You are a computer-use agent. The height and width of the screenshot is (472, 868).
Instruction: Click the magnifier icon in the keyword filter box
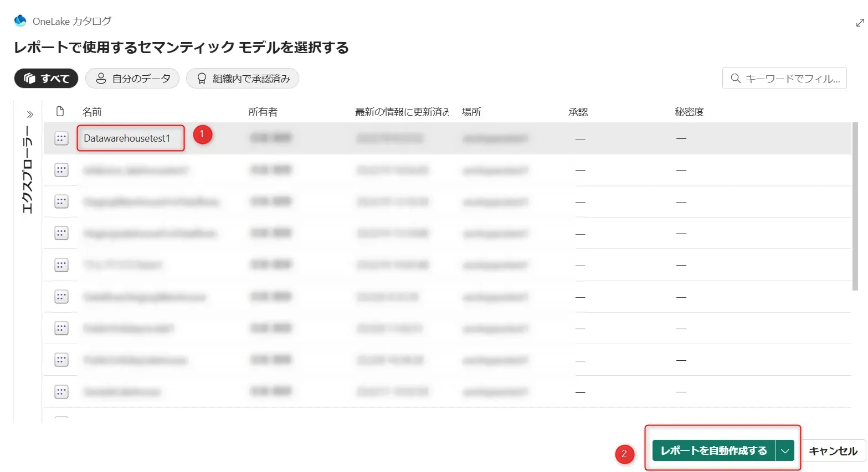[x=735, y=78]
